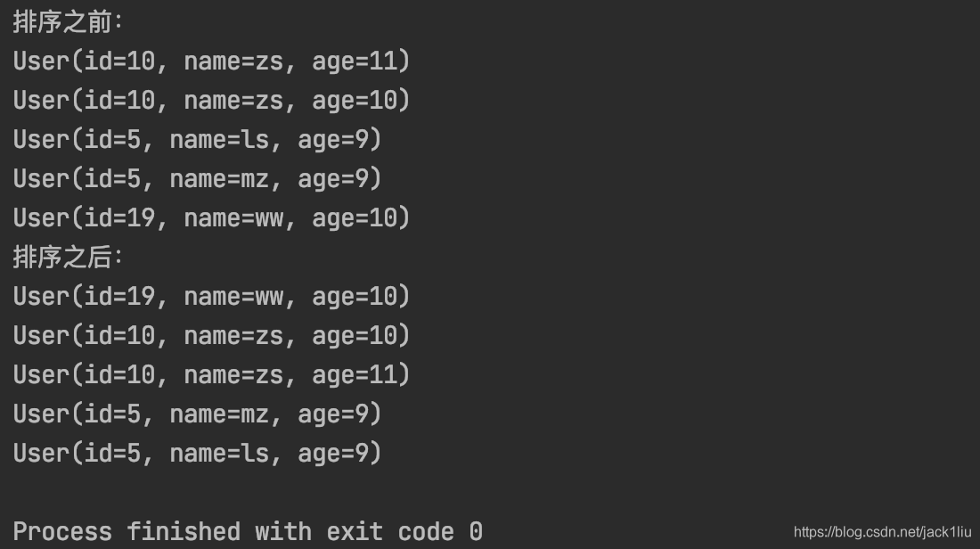Click the "排序之后:" header line

click(68, 258)
